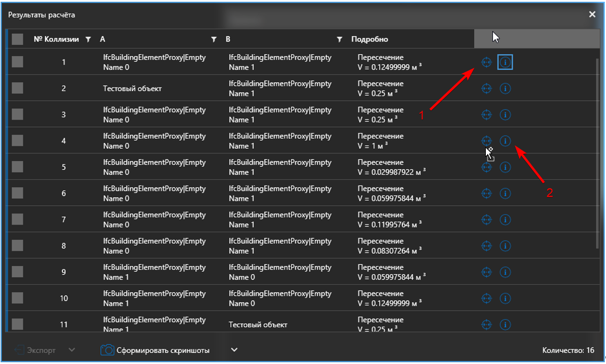Screen dimensions: 606x364
Task: Click the B column header
Action: coord(228,40)
